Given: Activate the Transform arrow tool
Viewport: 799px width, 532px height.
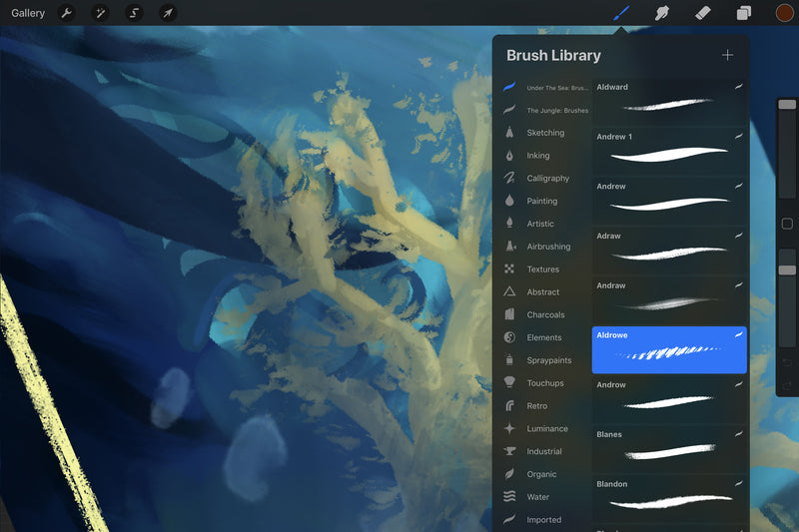Looking at the screenshot, I should click(x=168, y=13).
